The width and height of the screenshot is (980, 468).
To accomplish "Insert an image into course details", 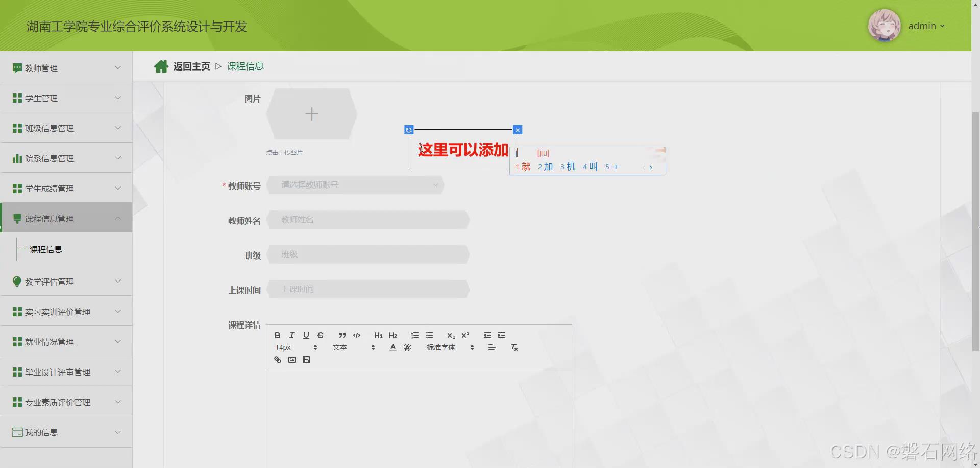I will (x=291, y=360).
